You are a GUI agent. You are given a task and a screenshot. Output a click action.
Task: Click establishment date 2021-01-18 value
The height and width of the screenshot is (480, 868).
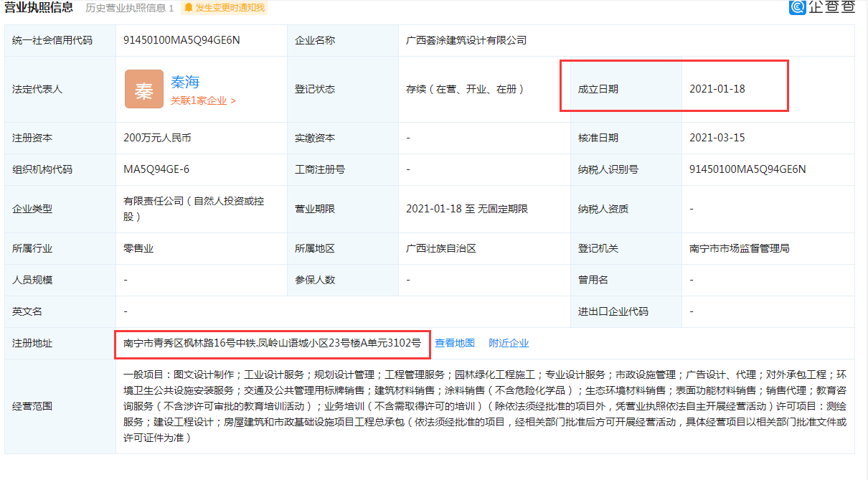click(717, 89)
